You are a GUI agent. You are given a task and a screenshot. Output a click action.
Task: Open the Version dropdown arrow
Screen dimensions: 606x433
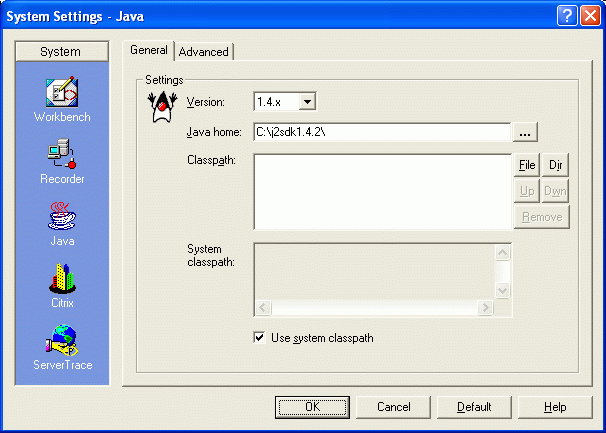pos(307,102)
